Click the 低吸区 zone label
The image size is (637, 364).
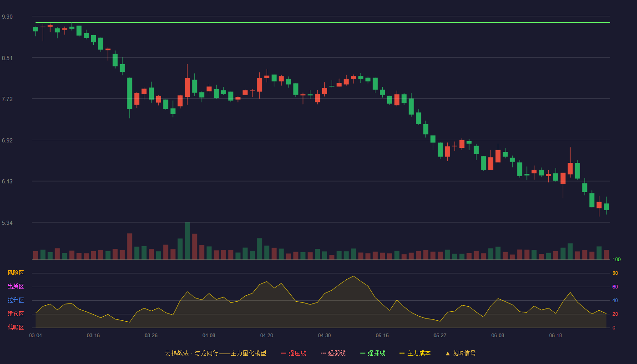point(15,328)
